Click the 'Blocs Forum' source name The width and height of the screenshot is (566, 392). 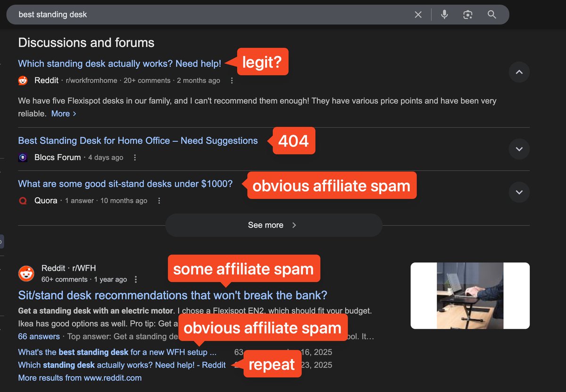pyautogui.click(x=58, y=157)
